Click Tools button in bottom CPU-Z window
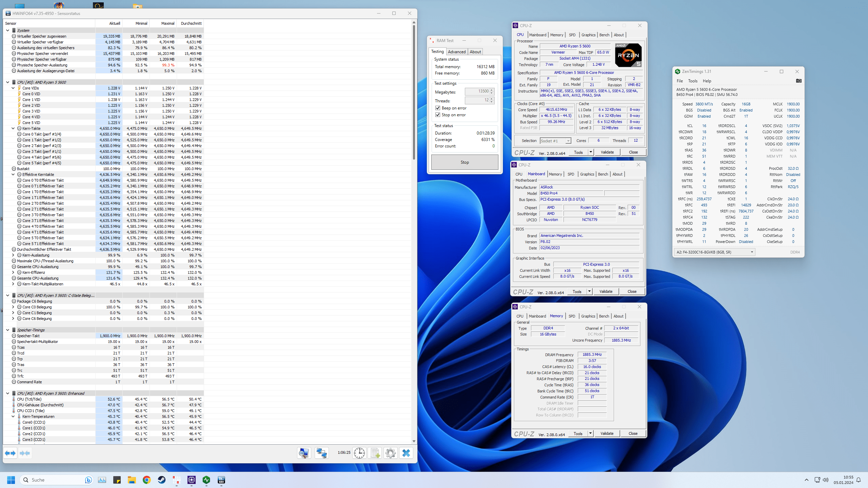 578,433
